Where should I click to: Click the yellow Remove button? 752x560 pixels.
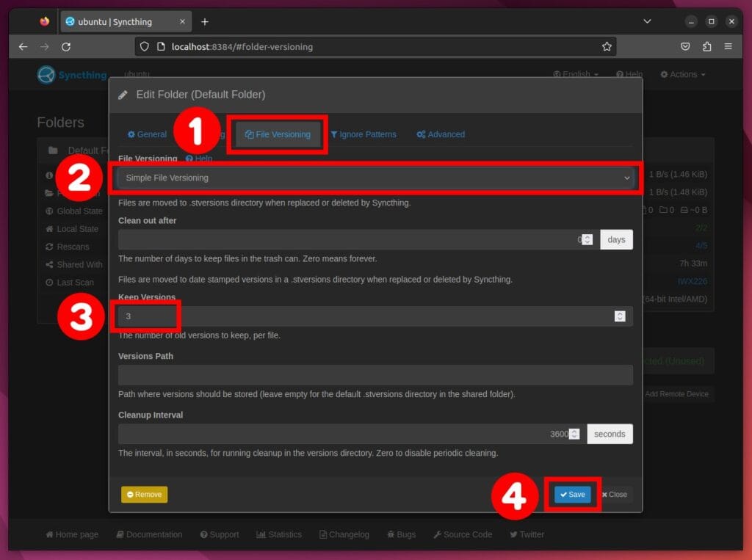(x=145, y=495)
